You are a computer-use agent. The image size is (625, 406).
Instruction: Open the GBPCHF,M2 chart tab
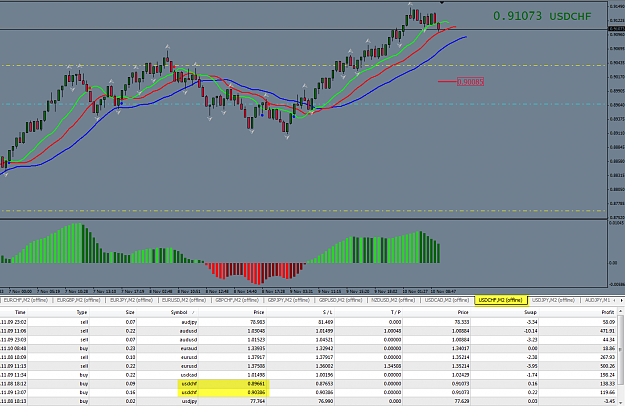(237, 300)
